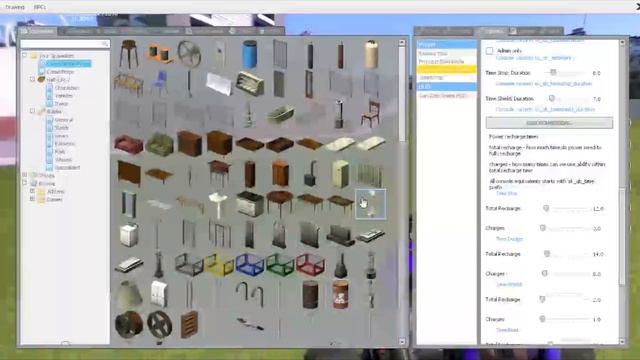The image size is (640, 360).
Task: Spawn the orange-labeled barrel prop
Action: [340, 294]
